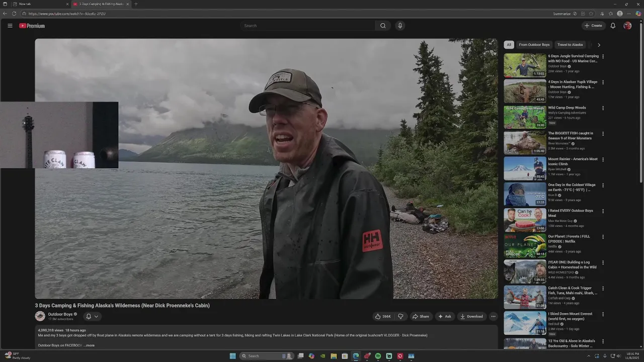Go to YouTube Premium home logo
Viewport: 644px width, 362px height.
click(x=32, y=26)
